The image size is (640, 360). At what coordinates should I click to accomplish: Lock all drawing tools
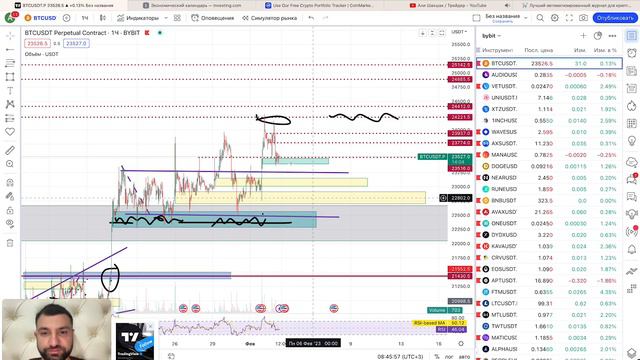click(x=10, y=210)
